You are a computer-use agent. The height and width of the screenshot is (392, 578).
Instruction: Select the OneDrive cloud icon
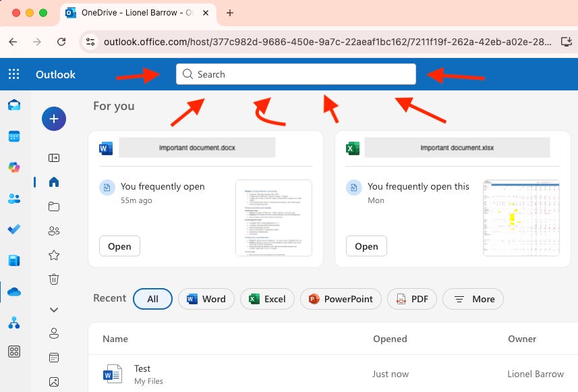[x=14, y=291]
